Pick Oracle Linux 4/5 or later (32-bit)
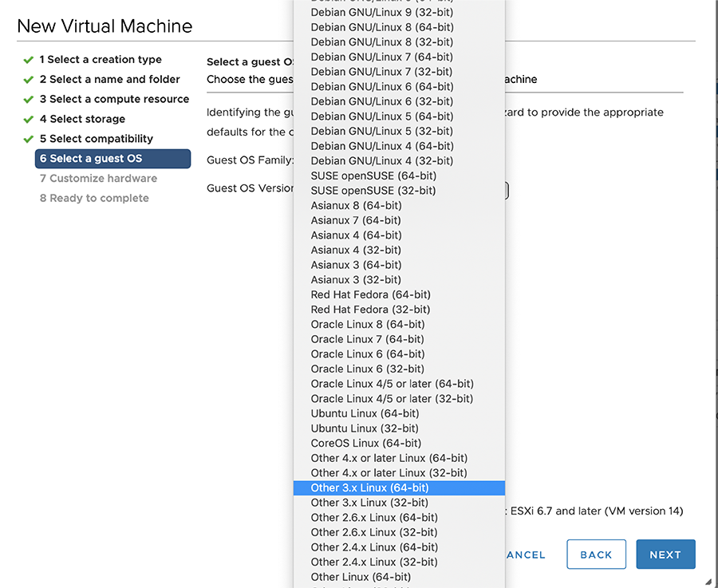This screenshot has width=718, height=588. coord(399,399)
